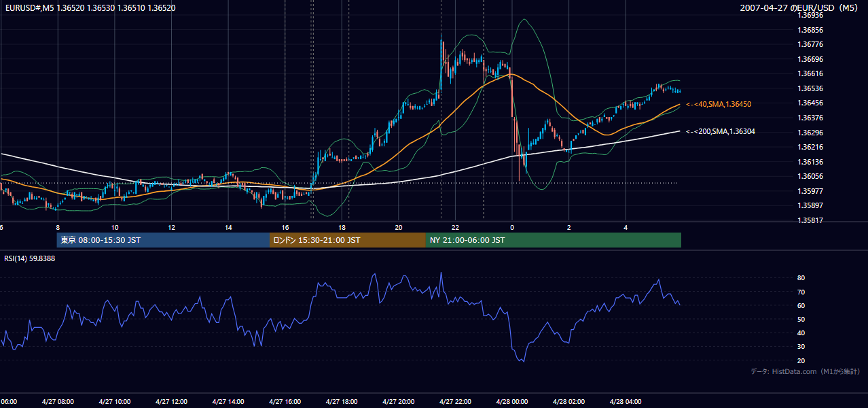Click price axis value 1.36776
The image size is (868, 408).
(810, 44)
